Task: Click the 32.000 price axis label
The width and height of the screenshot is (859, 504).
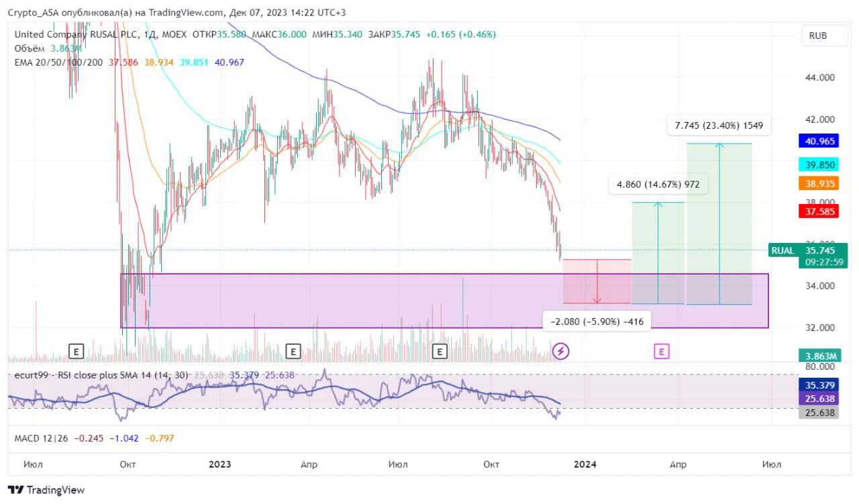Action: click(820, 327)
